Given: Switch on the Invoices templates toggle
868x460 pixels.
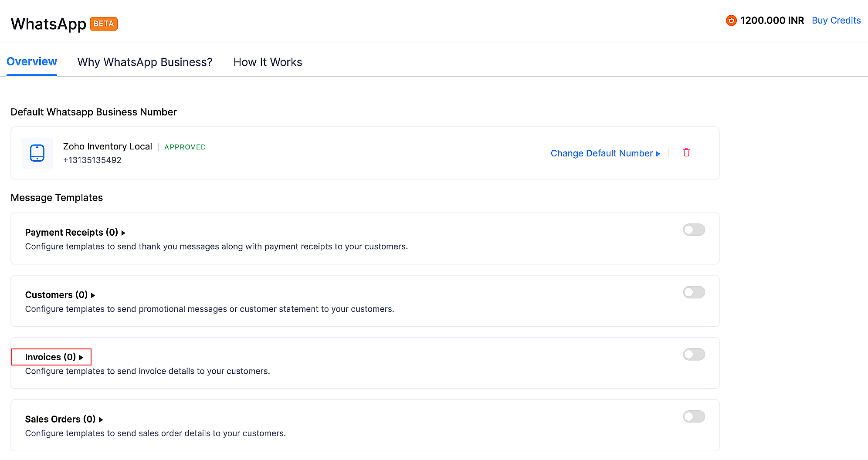Looking at the screenshot, I should coord(694,354).
